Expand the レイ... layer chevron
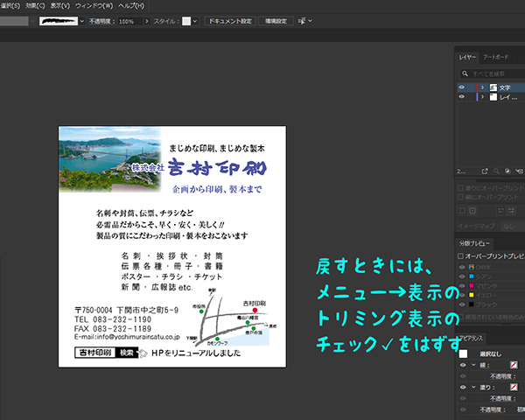Screen dimensions: 525x420 [483, 97]
